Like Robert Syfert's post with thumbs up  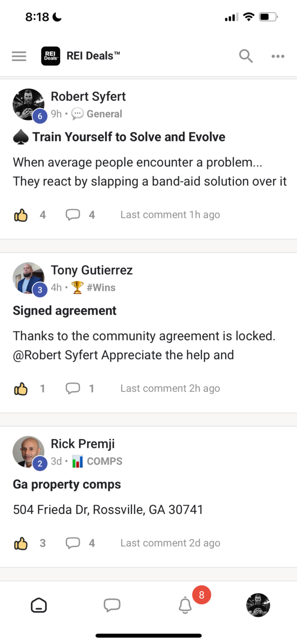[x=21, y=216]
